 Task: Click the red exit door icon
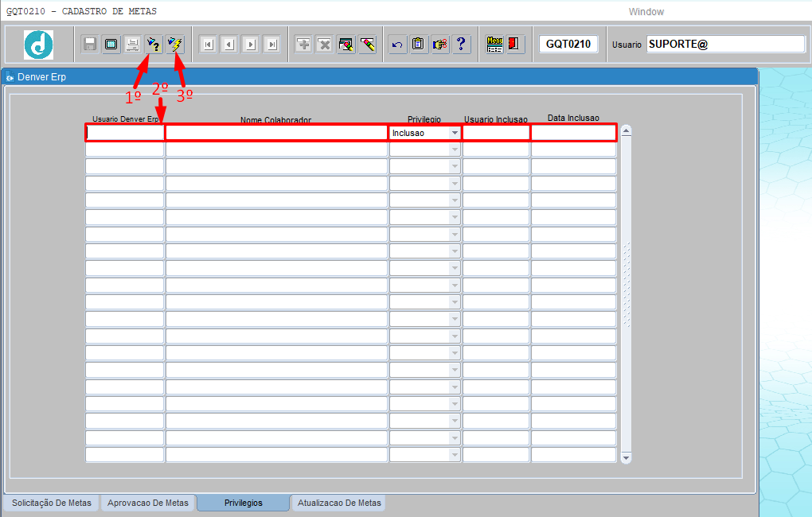coord(515,45)
